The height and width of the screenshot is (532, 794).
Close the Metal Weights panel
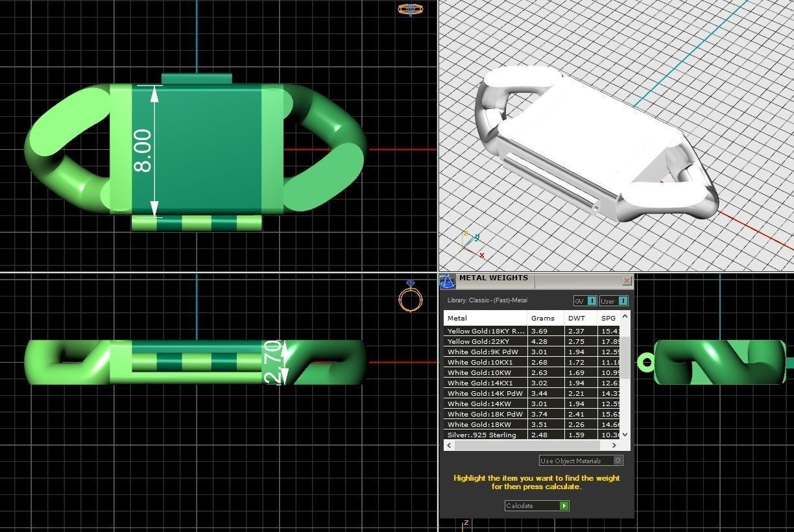(627, 281)
